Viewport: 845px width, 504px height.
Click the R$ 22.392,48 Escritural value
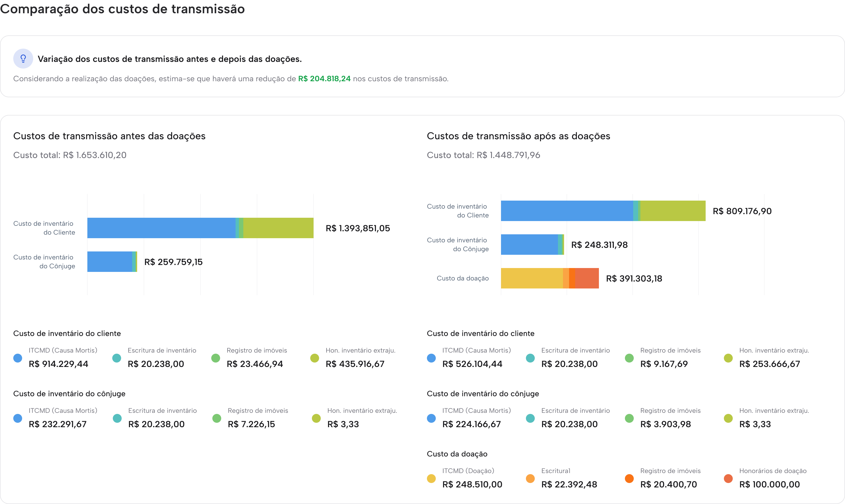[x=569, y=485]
